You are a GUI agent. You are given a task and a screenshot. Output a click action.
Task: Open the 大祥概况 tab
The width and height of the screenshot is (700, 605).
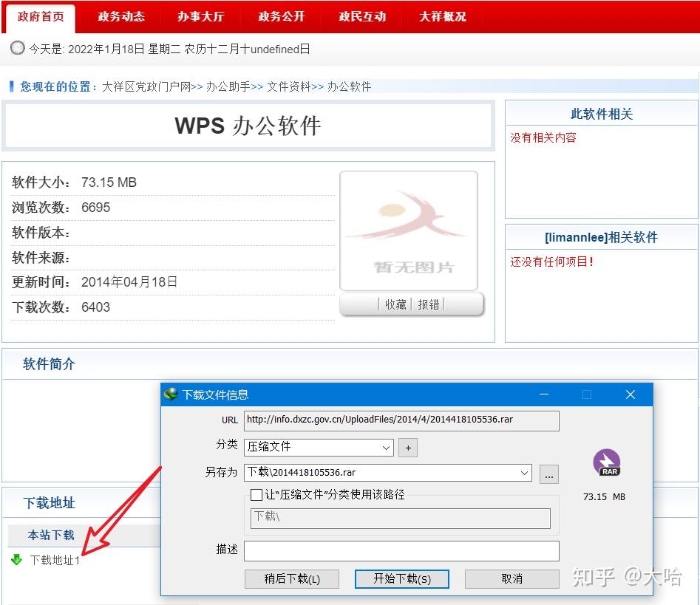click(443, 17)
